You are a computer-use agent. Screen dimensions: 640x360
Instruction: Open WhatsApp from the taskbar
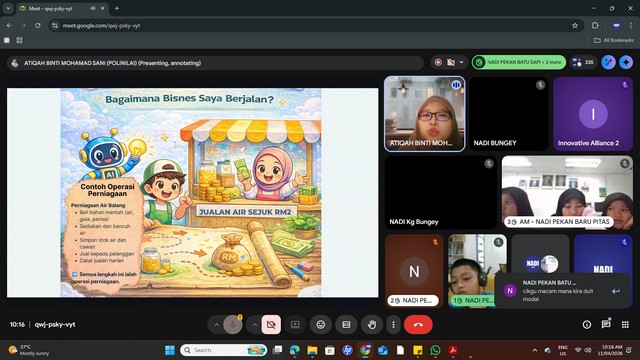tap(435, 350)
